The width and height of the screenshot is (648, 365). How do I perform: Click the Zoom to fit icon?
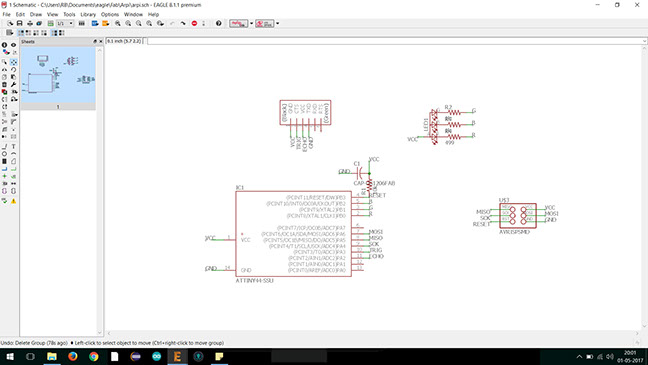[x=118, y=24]
